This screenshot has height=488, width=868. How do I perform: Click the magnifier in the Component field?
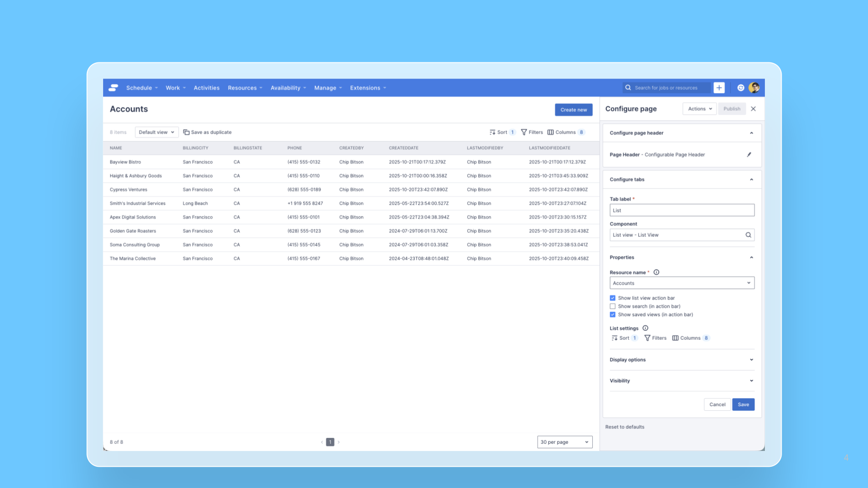(x=748, y=235)
